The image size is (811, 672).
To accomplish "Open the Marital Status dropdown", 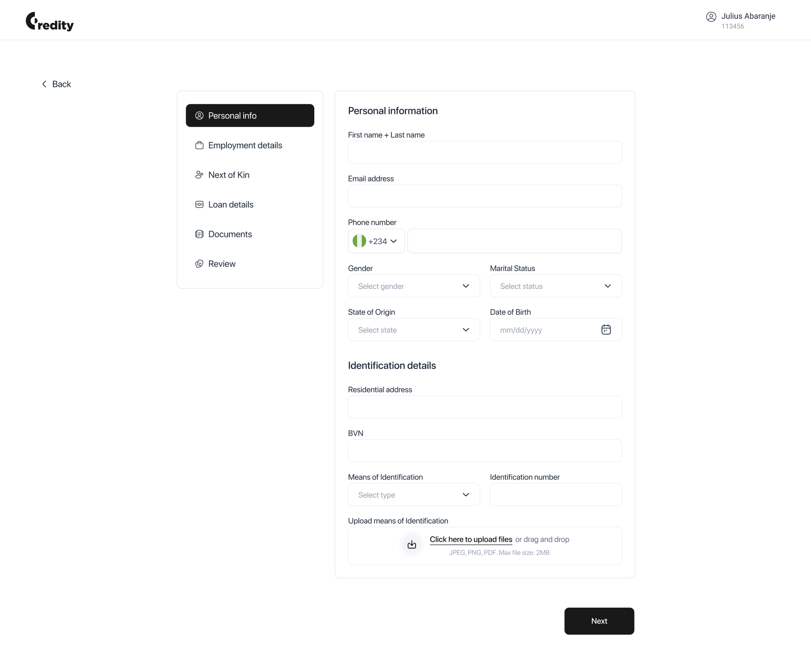I will (556, 286).
